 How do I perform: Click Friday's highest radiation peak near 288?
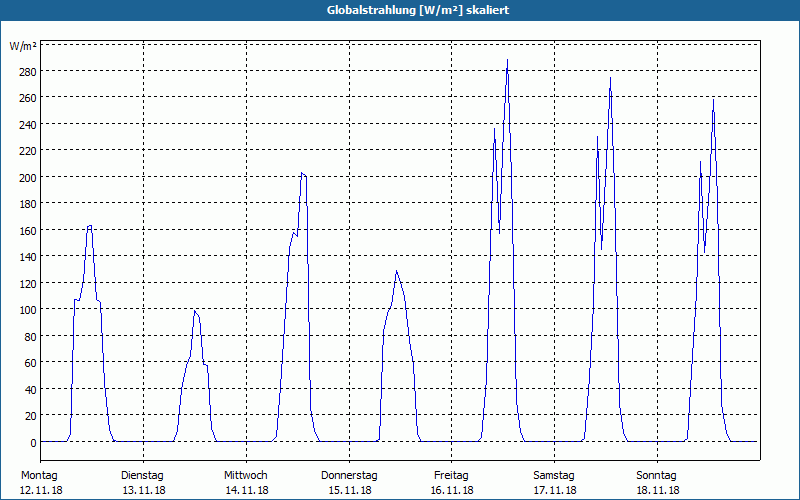tap(507, 60)
